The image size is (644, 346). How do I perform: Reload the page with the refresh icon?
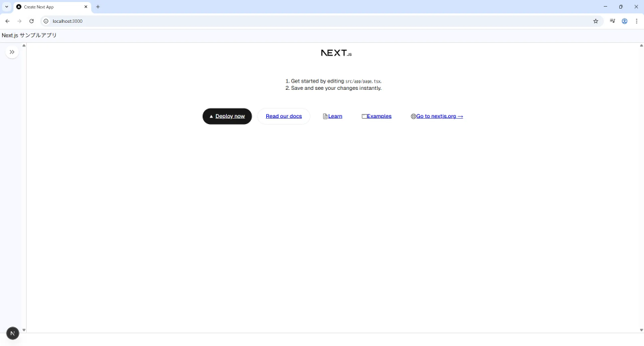[32, 21]
